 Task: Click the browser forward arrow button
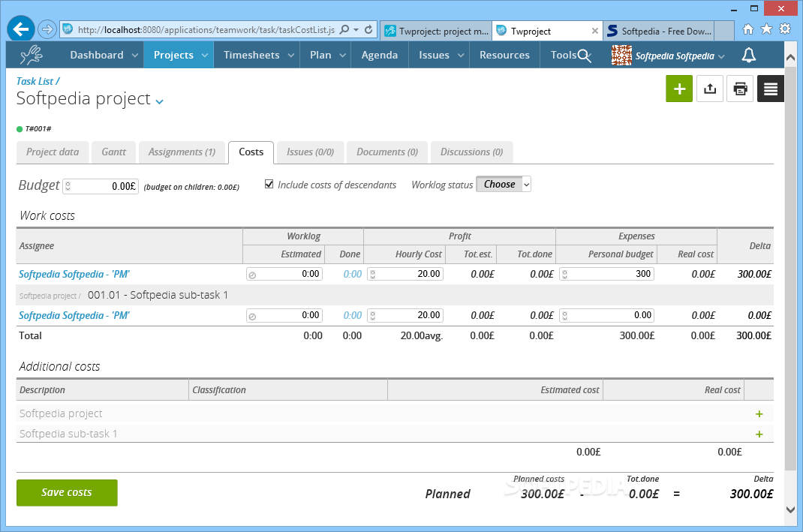click(x=47, y=29)
